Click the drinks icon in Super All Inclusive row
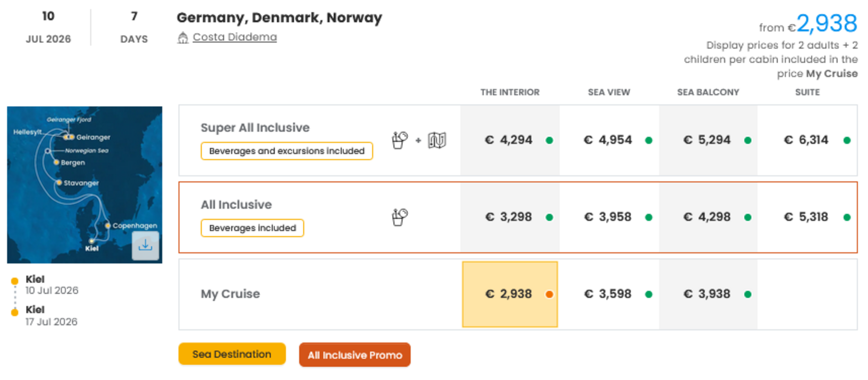Image resolution: width=868 pixels, height=380 pixels. click(399, 140)
